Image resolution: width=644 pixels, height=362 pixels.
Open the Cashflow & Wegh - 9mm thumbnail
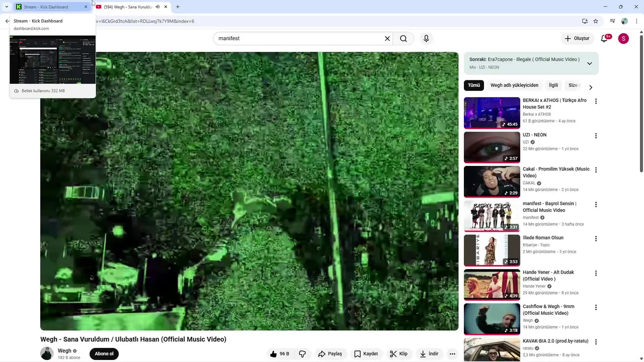coord(492,319)
